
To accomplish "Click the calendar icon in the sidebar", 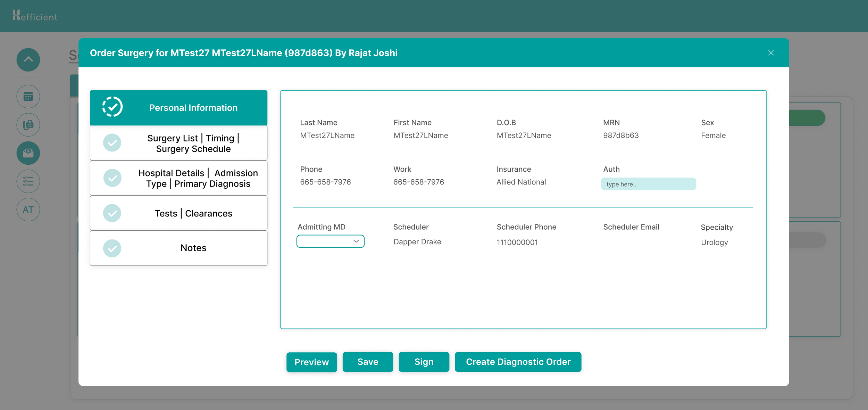I will [28, 97].
